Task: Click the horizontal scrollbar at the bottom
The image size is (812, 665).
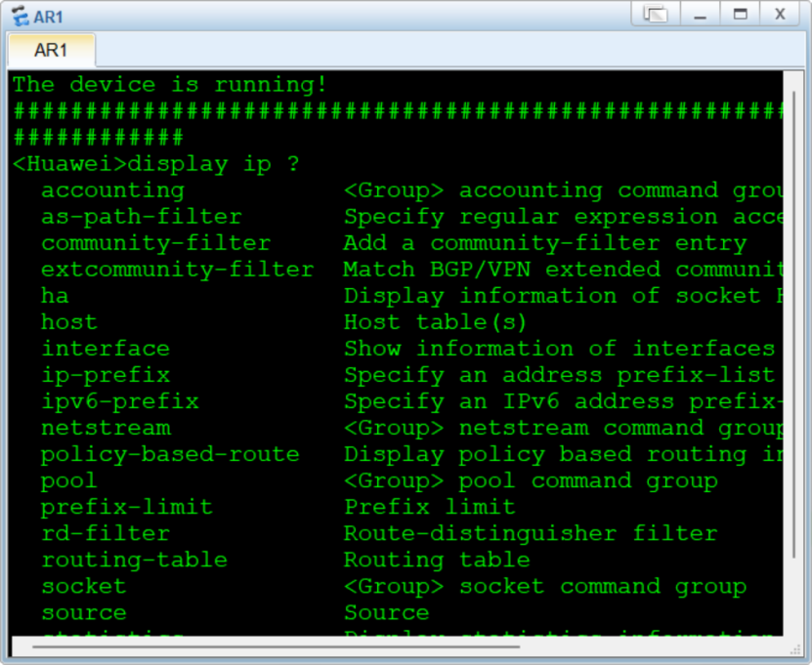Action: click(x=276, y=646)
